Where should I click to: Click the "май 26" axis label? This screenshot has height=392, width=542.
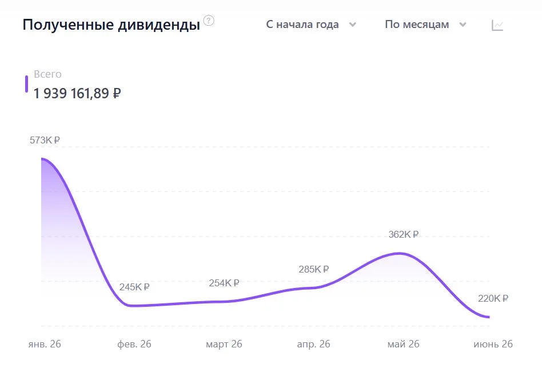pos(404,344)
